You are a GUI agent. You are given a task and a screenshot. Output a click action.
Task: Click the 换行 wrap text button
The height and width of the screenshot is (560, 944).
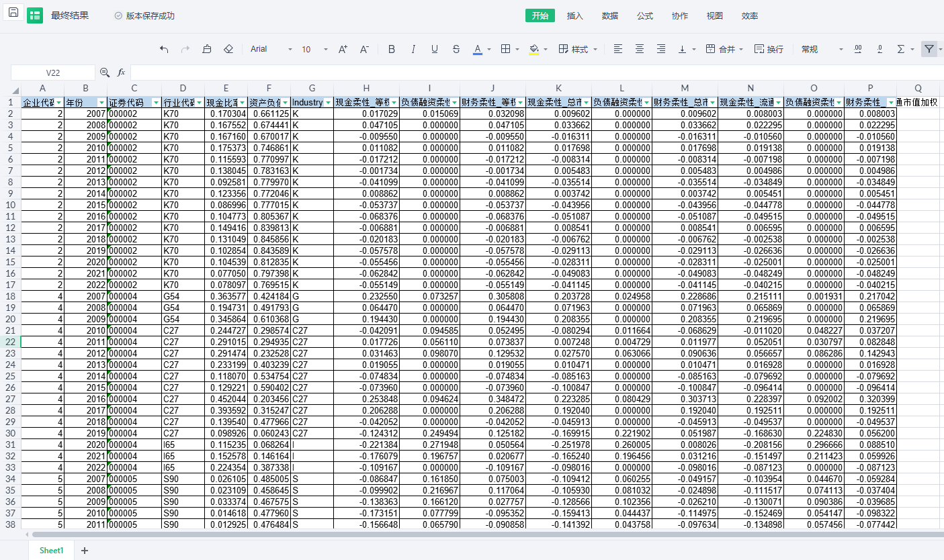769,49
